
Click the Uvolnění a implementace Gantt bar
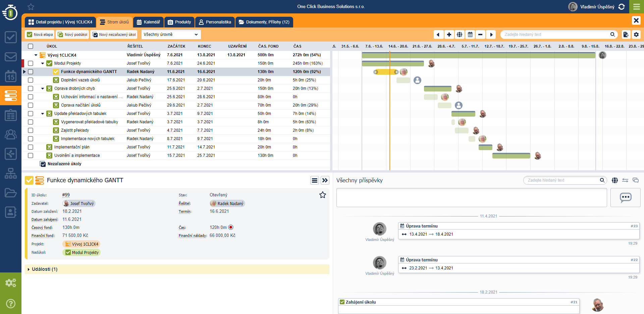511,155
